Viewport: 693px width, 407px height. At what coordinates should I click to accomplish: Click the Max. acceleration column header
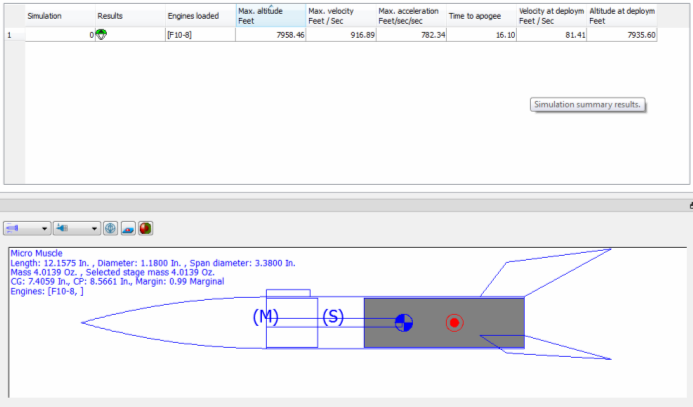(x=411, y=16)
